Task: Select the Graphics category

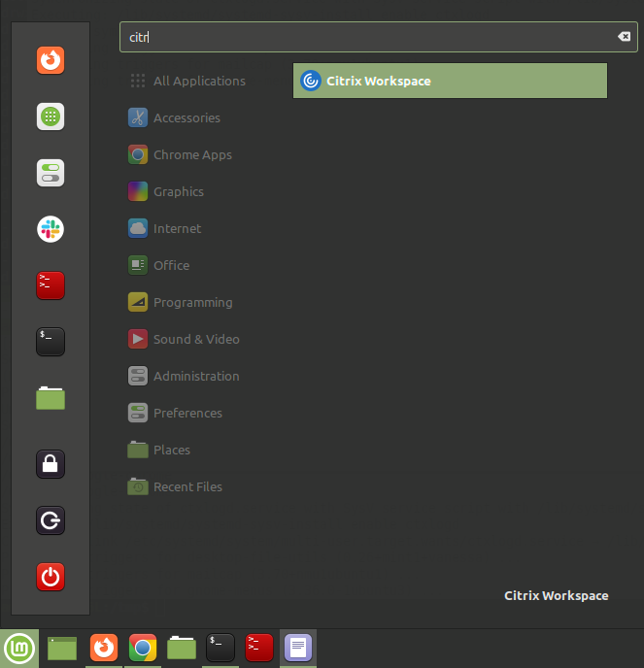Action: pyautogui.click(x=166, y=191)
